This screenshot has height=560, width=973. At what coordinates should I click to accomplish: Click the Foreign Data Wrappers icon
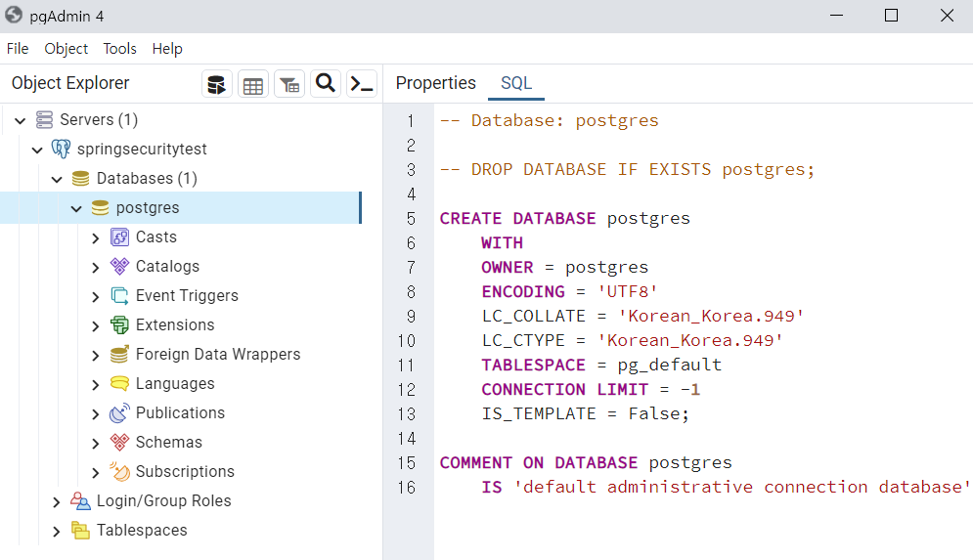(x=119, y=355)
